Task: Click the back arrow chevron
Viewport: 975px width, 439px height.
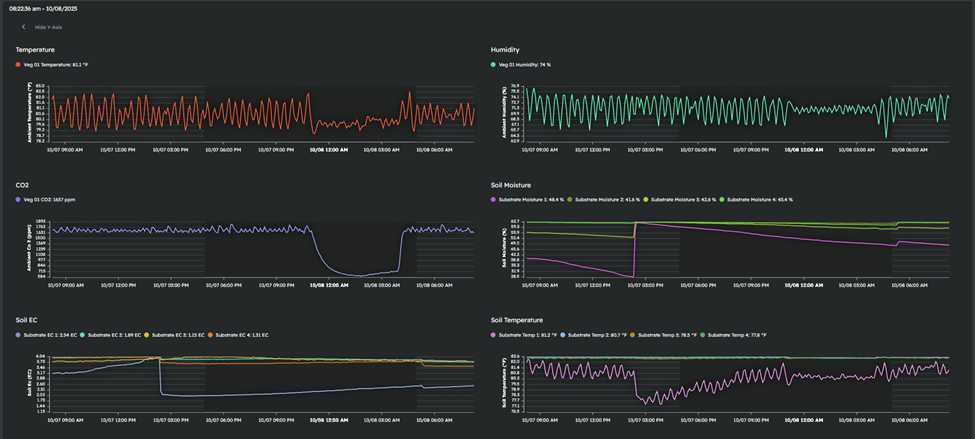Action: pyautogui.click(x=24, y=27)
